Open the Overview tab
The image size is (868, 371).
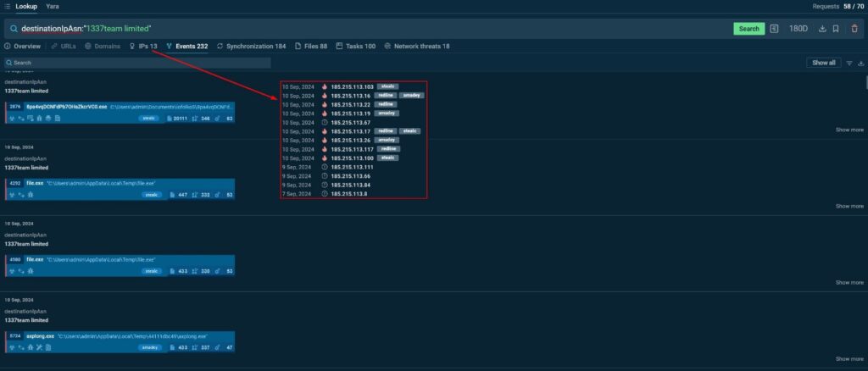(22, 47)
